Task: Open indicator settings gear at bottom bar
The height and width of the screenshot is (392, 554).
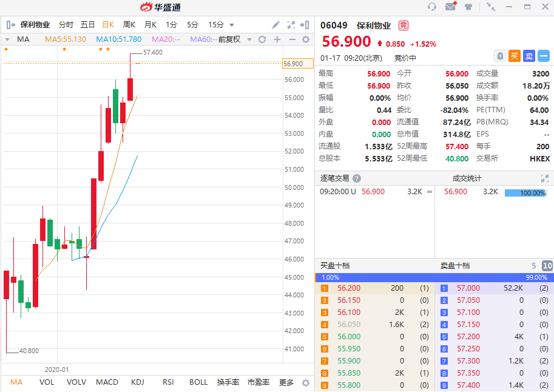Action: (x=306, y=383)
